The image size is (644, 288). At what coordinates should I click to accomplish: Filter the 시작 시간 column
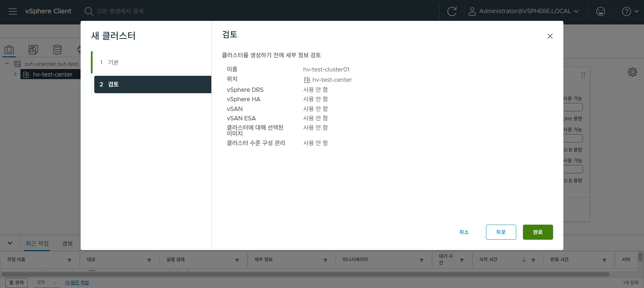[533, 260]
